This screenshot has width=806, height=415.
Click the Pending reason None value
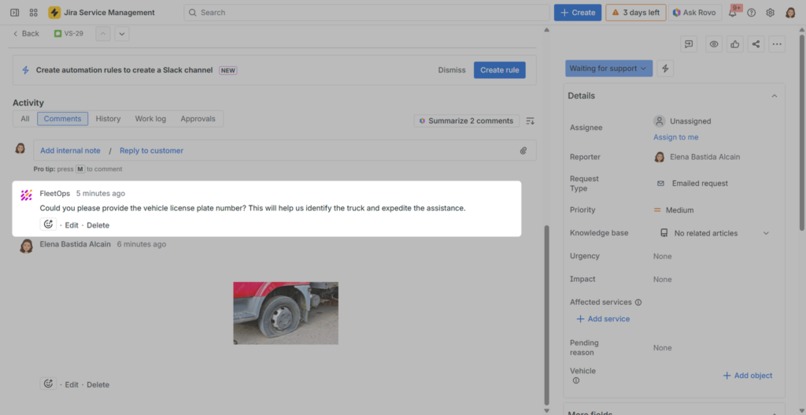(663, 348)
